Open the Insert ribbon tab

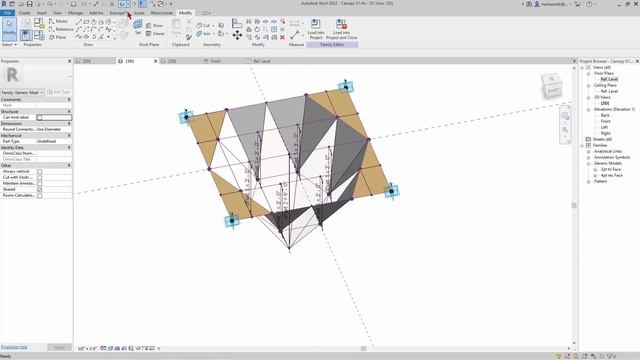click(42, 13)
